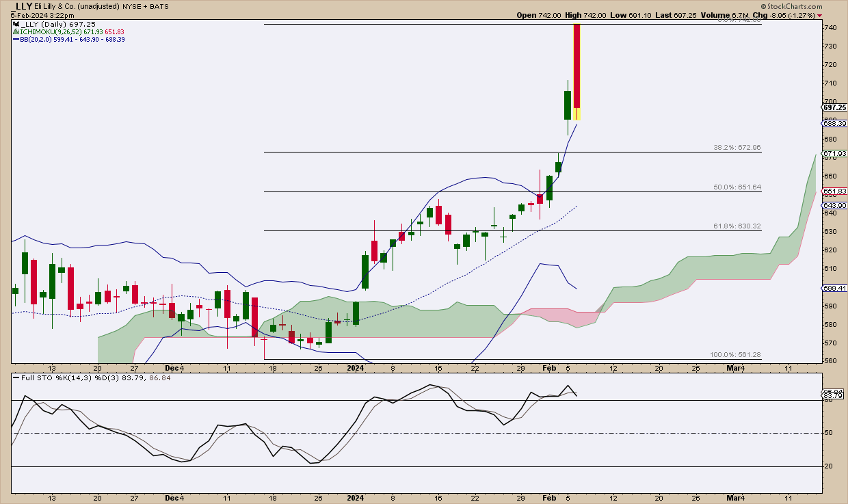Click the 50 level label on the stochastic axis
Screen dimensions: 848x504
[827, 434]
